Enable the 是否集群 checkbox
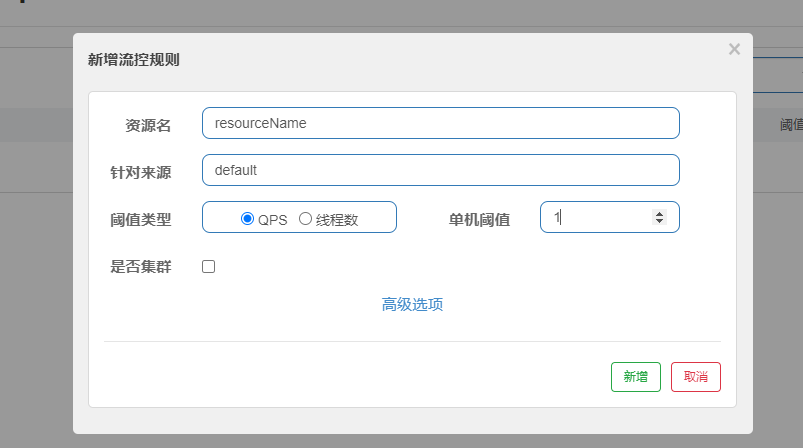Viewport: 803px width, 448px height. click(x=209, y=267)
